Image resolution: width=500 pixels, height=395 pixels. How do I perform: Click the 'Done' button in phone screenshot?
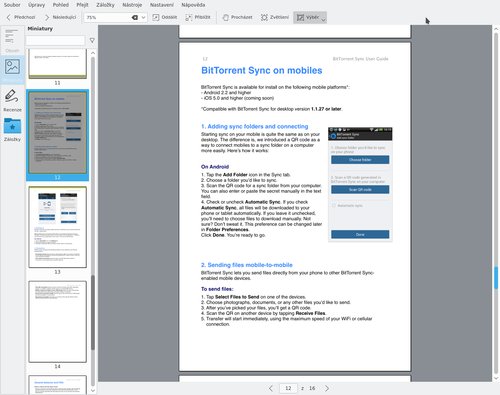click(360, 234)
